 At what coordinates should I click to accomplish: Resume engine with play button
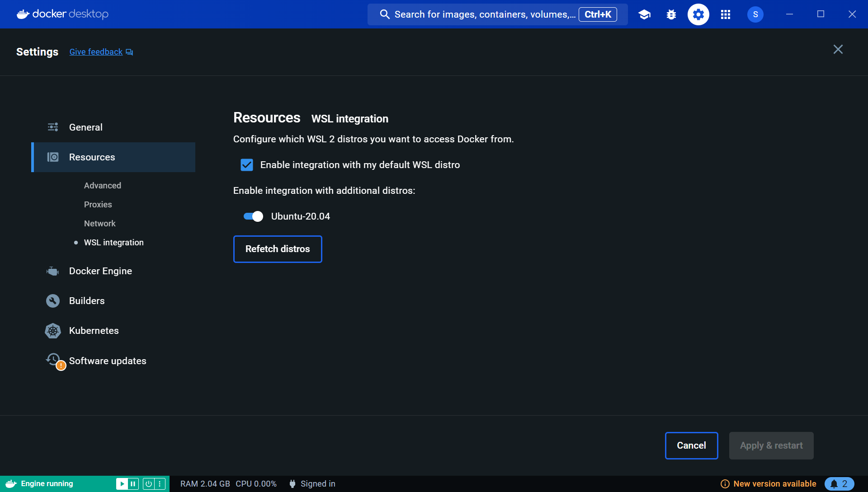122,484
